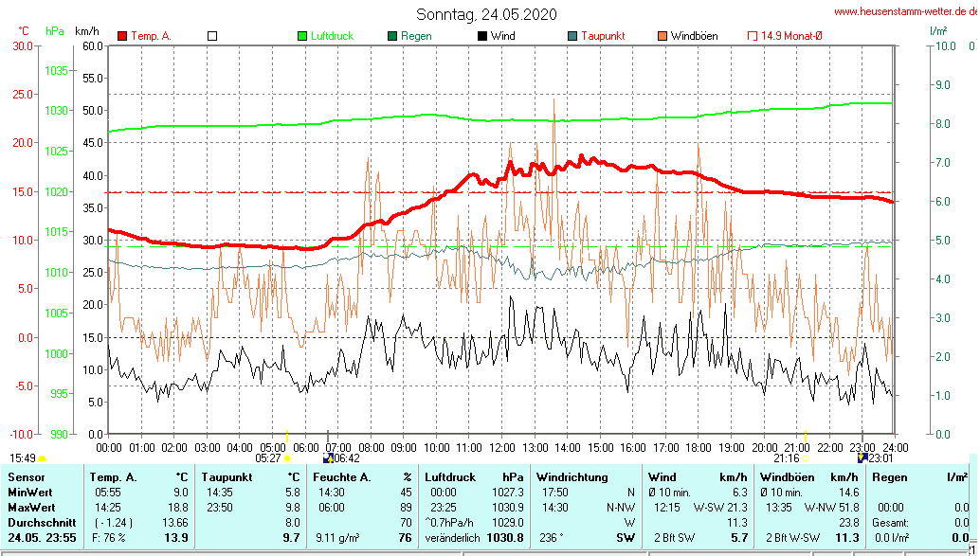Click the moonrise icon next to 06:42

click(x=328, y=457)
